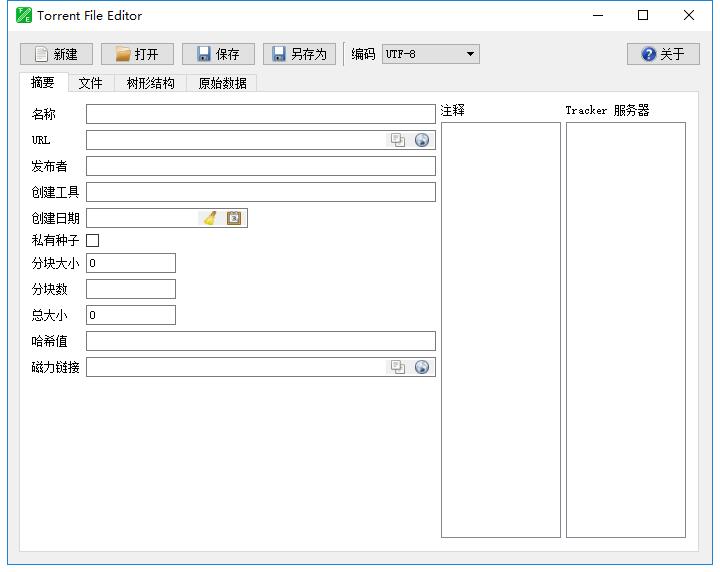Click the 名称 input field
720x572 pixels.
click(261, 114)
